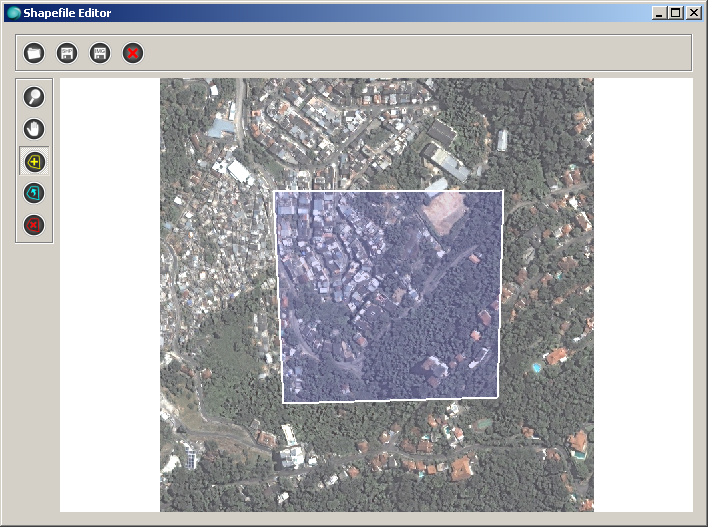708x527 pixels.
Task: Click the red X close-file icon
Action: pos(132,53)
